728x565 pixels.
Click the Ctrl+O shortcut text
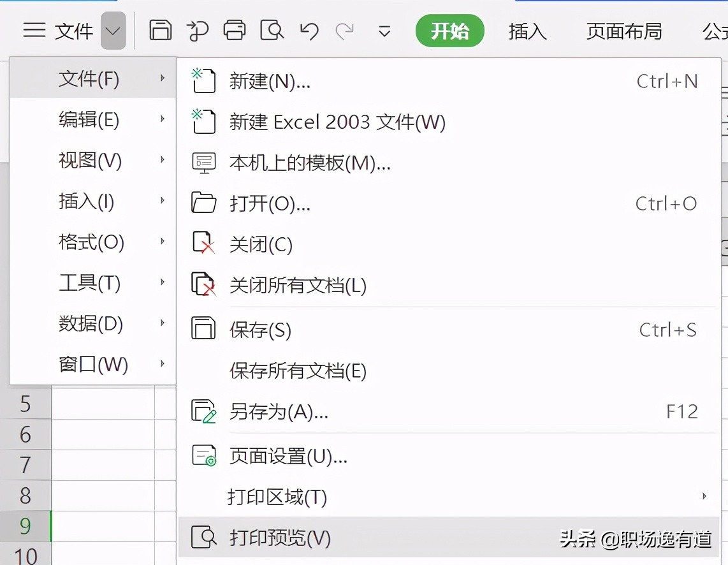click(x=666, y=204)
